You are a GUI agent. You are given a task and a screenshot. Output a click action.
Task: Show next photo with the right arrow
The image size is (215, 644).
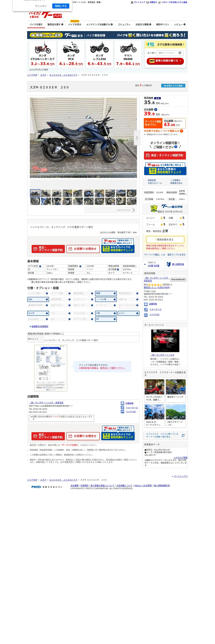[137, 138]
